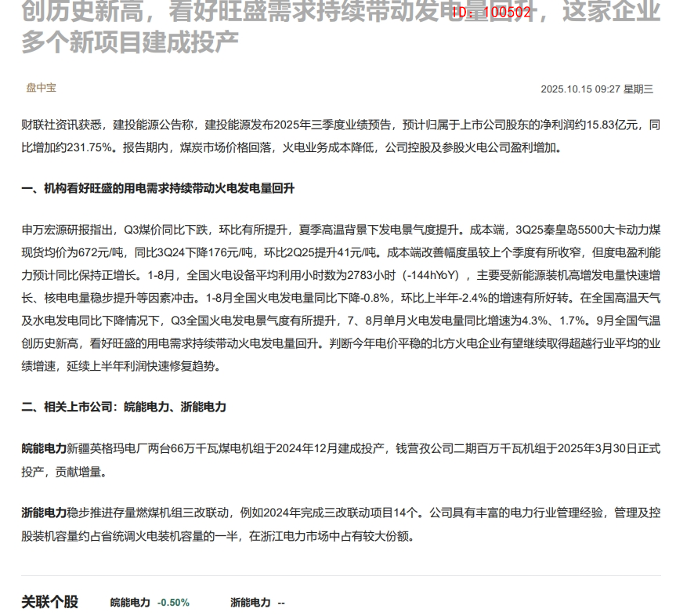Click the -0.50% change for 皖能电力
Image resolution: width=676 pixels, height=616 pixels.
click(x=173, y=603)
